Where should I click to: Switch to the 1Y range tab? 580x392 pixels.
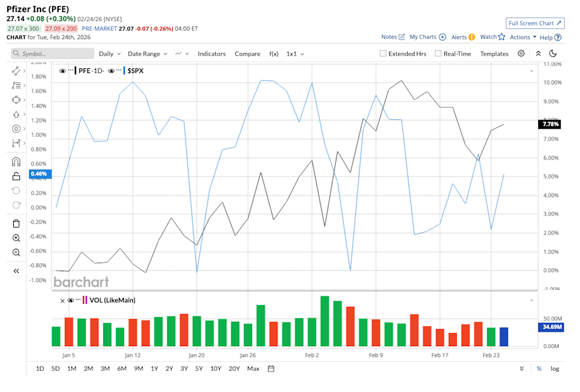point(155,368)
